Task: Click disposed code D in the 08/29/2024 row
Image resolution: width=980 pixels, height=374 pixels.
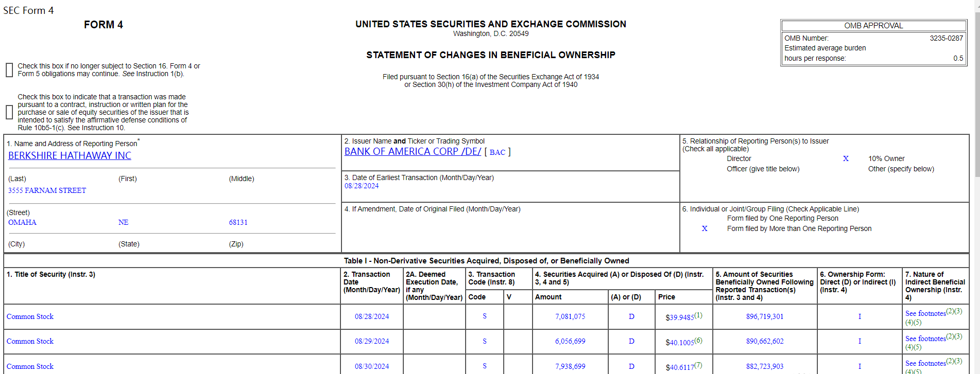Action: pos(631,341)
